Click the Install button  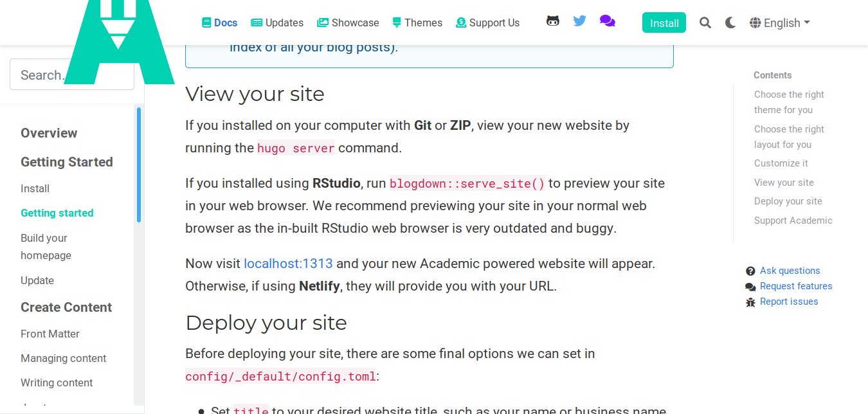pos(664,22)
